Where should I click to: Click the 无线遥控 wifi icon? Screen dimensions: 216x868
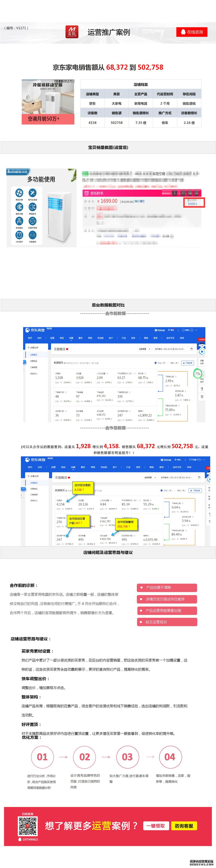(19, 221)
